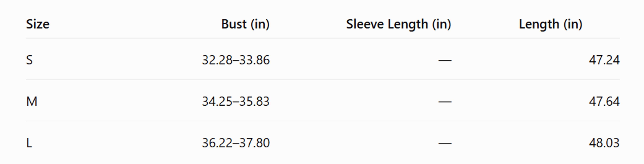The width and height of the screenshot is (644, 164).
Task: Click the number 35.83 in M row
Action: [255, 102]
